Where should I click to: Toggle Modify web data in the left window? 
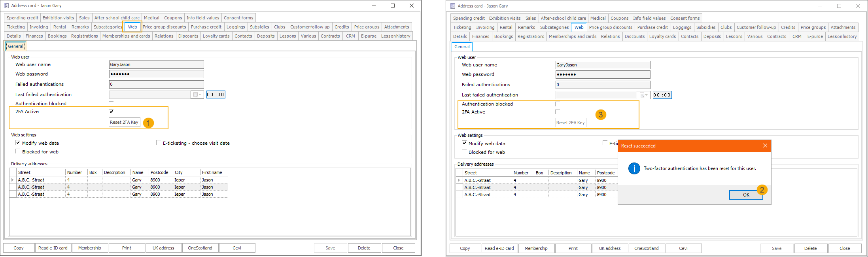tap(18, 143)
